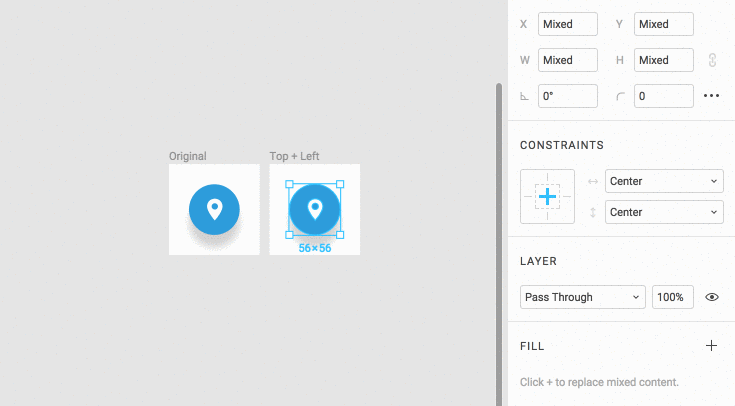The height and width of the screenshot is (406, 735).
Task: Click the corner radius icon
Action: (x=620, y=97)
